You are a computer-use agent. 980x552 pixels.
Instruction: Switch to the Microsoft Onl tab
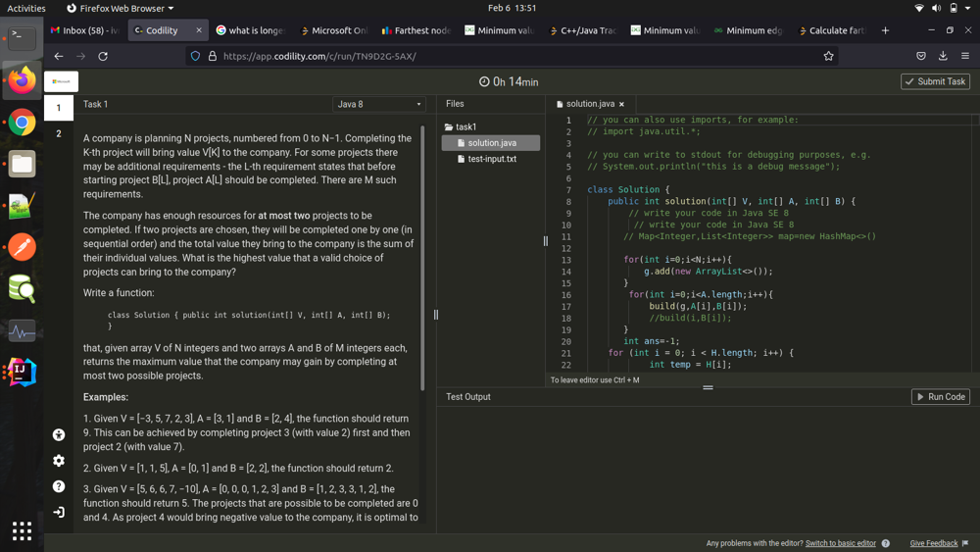pos(334,30)
